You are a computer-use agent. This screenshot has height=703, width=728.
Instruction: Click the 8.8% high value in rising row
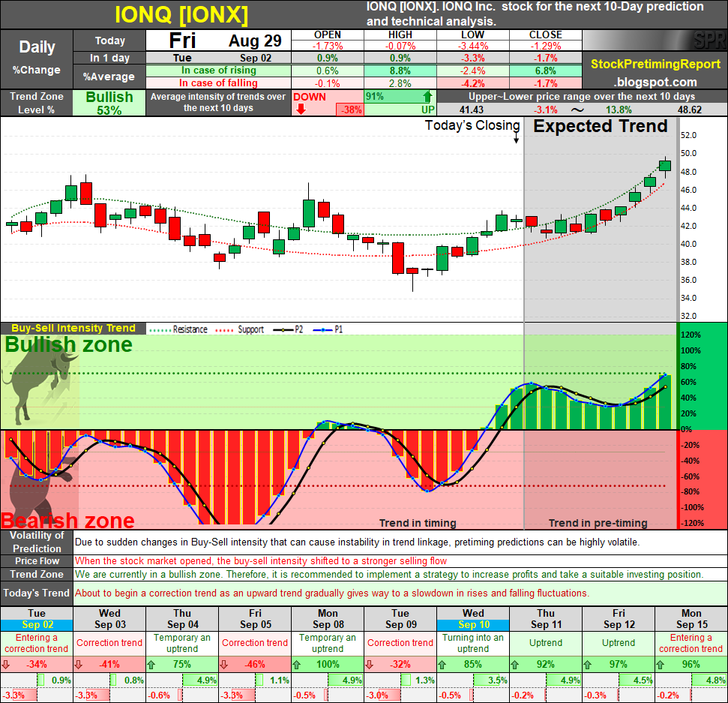pyautogui.click(x=400, y=71)
